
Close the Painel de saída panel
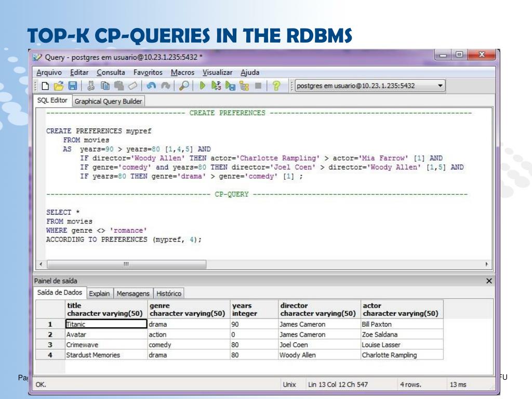point(488,281)
